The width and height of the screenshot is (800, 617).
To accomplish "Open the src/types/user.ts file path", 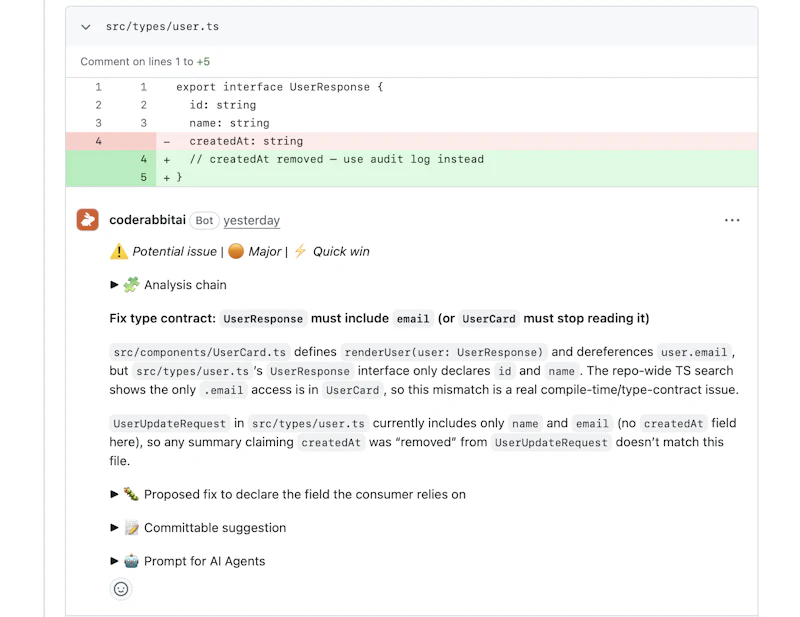I will coord(162,27).
